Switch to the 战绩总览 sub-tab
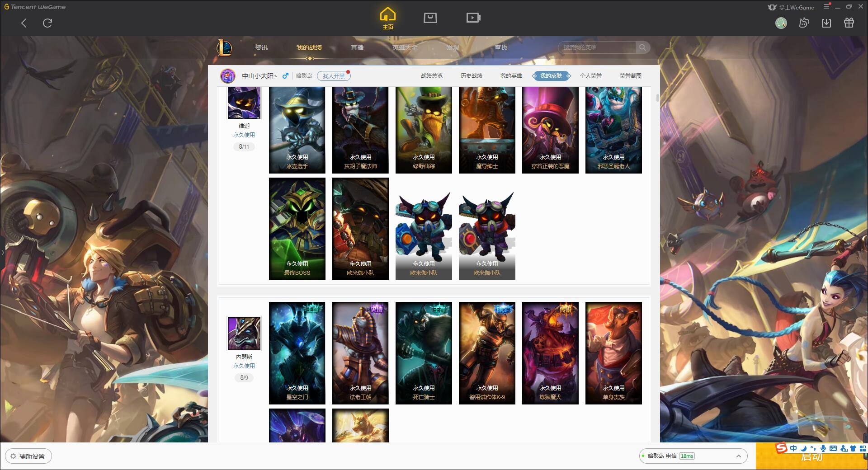The image size is (868, 470). pos(432,76)
